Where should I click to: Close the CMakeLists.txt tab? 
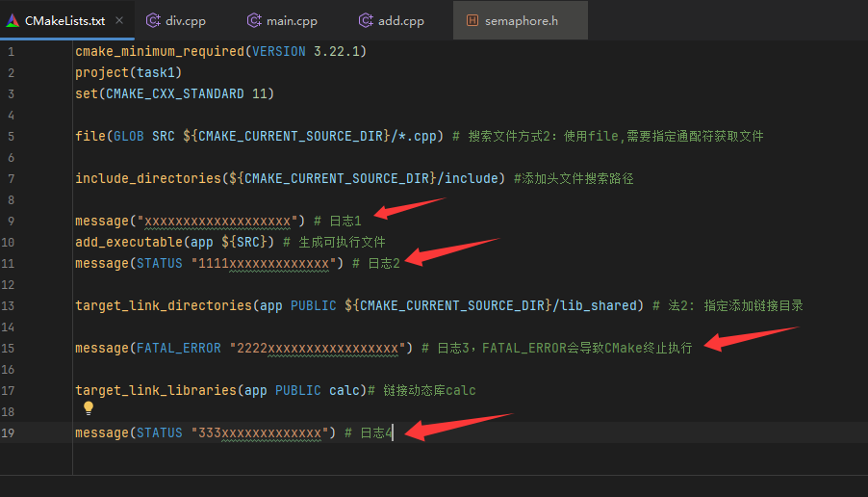pyautogui.click(x=118, y=20)
